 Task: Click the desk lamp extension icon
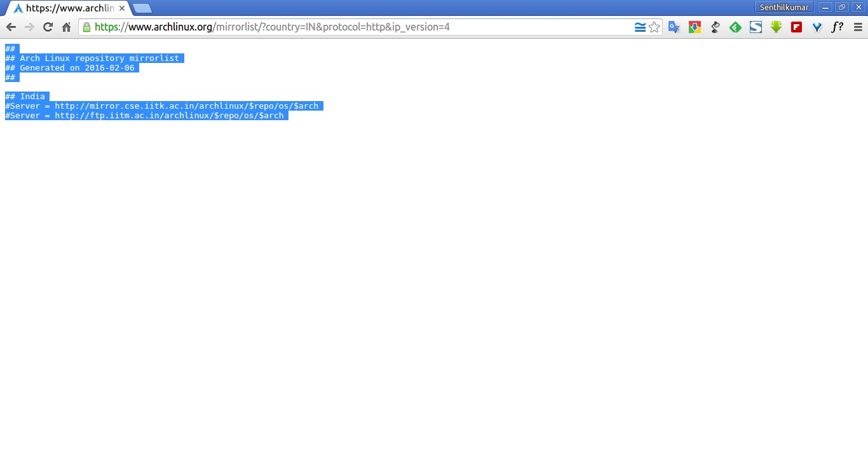[x=715, y=27]
